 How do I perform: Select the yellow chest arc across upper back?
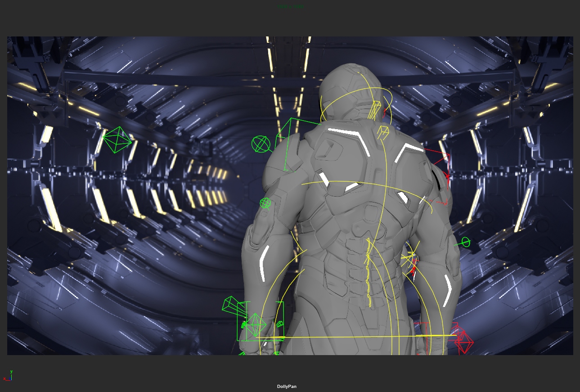pyautogui.click(x=360, y=184)
